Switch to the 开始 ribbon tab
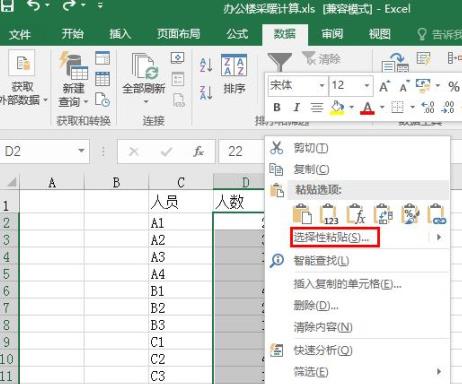This screenshot has width=462, height=384. 72,34
